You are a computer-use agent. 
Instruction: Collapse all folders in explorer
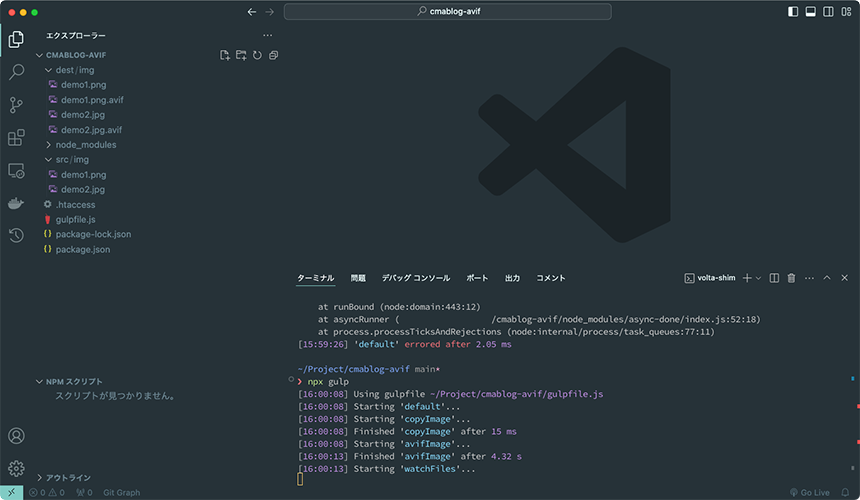[273, 55]
